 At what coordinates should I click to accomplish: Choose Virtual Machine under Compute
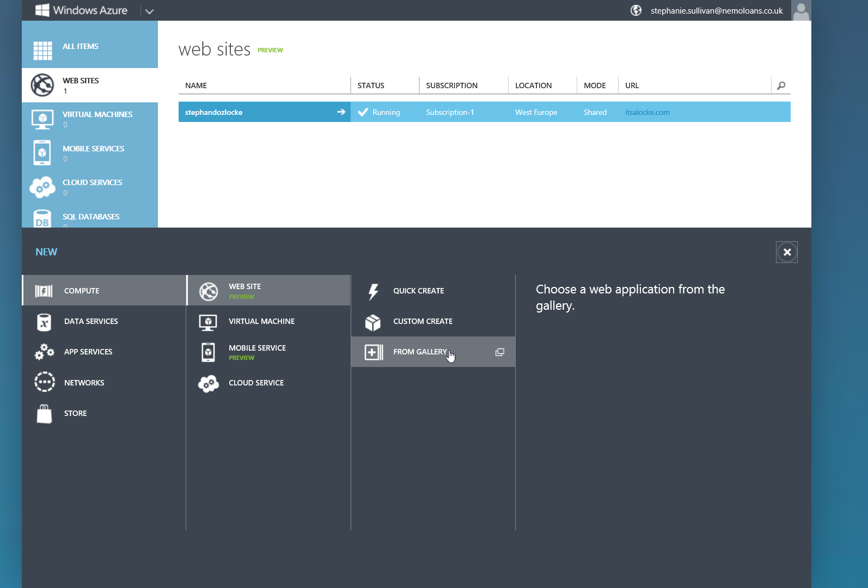point(261,321)
